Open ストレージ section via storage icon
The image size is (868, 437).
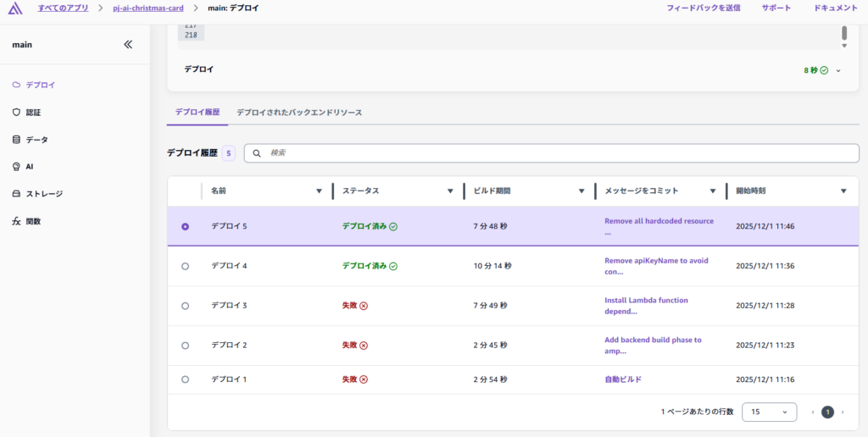click(x=16, y=194)
